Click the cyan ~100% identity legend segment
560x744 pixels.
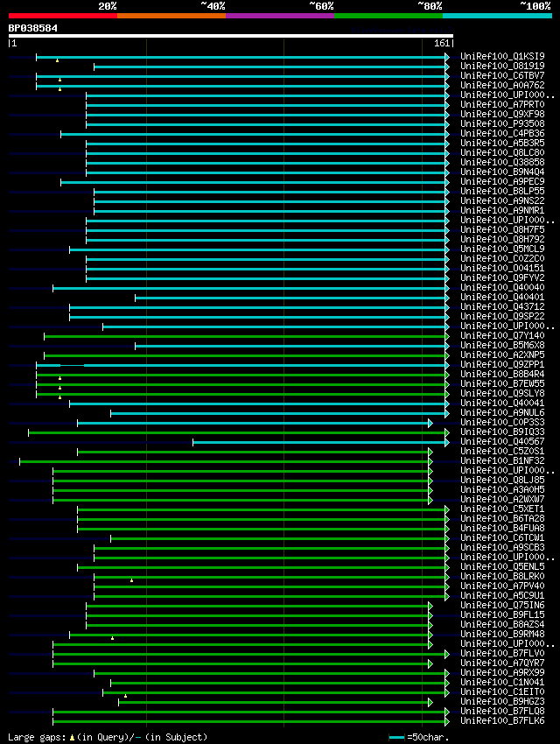click(497, 16)
